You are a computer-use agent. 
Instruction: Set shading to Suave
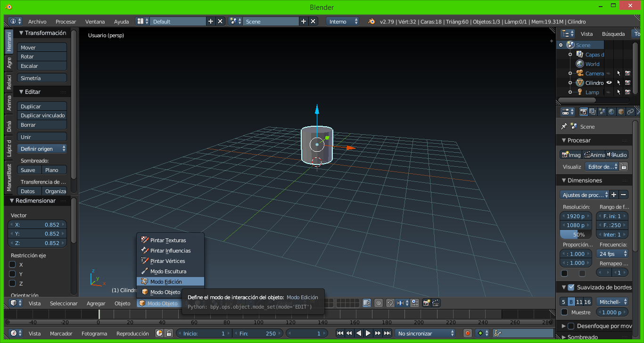coord(29,170)
